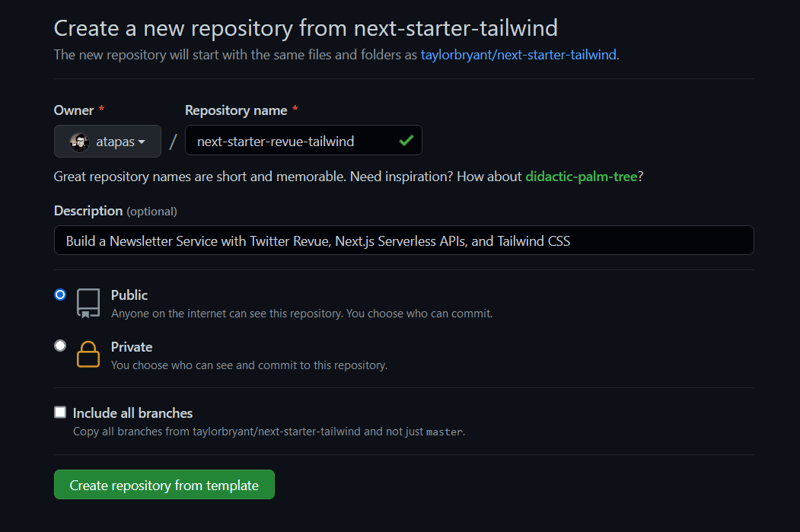Click the Description (optional) label
Screen dimensions: 800x532
pyautogui.click(x=115, y=211)
